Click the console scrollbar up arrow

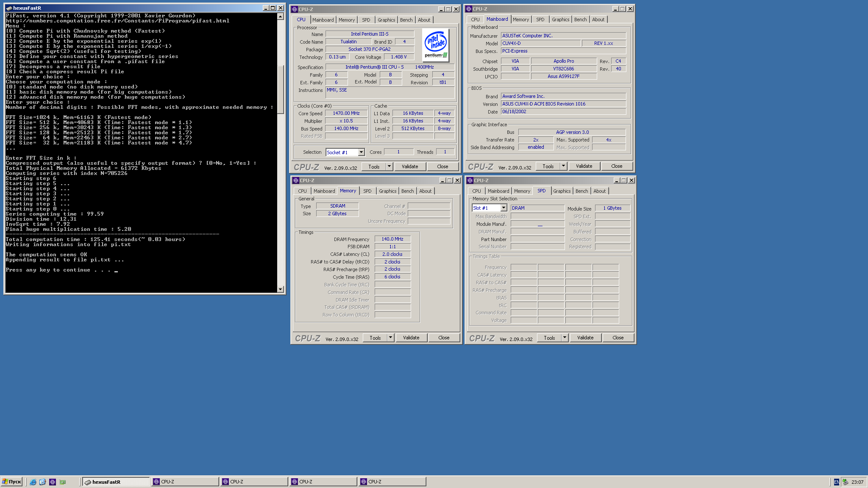[280, 17]
